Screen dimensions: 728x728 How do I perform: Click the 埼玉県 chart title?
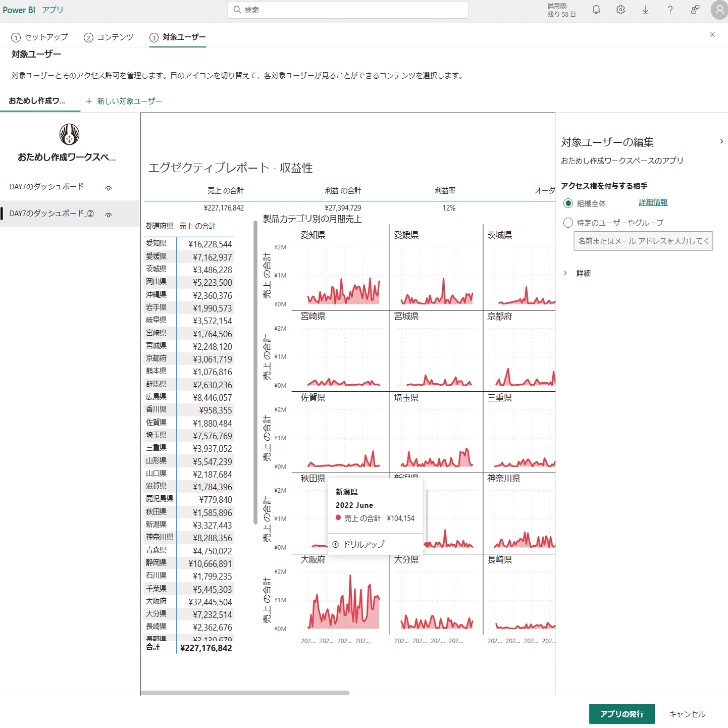pos(406,398)
